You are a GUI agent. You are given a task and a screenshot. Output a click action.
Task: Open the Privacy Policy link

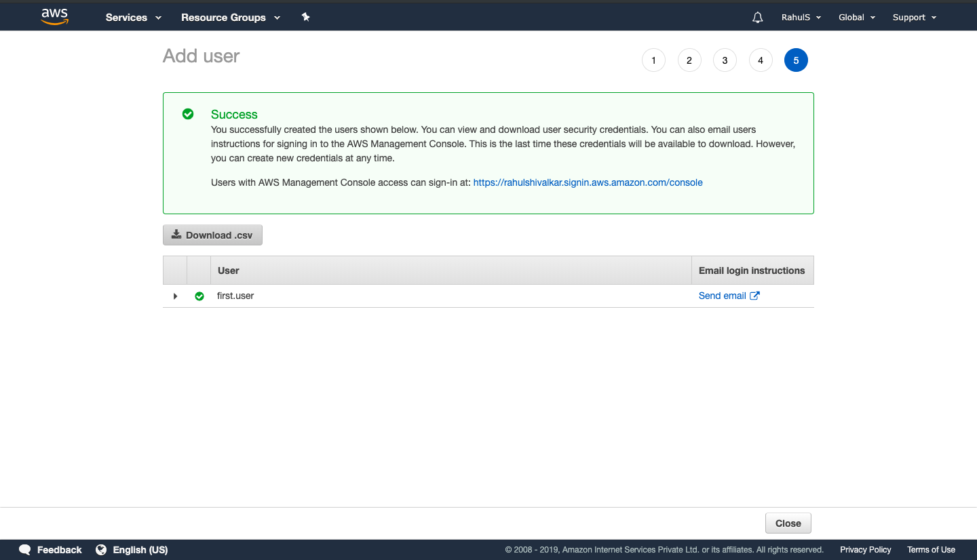(865, 549)
